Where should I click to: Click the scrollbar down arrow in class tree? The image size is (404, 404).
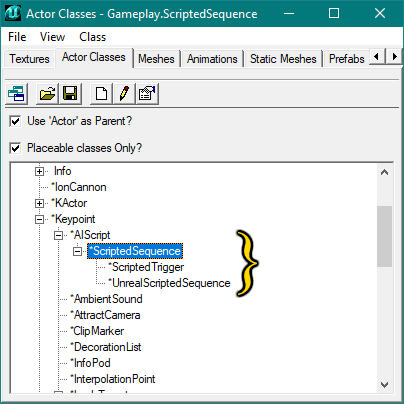384,385
